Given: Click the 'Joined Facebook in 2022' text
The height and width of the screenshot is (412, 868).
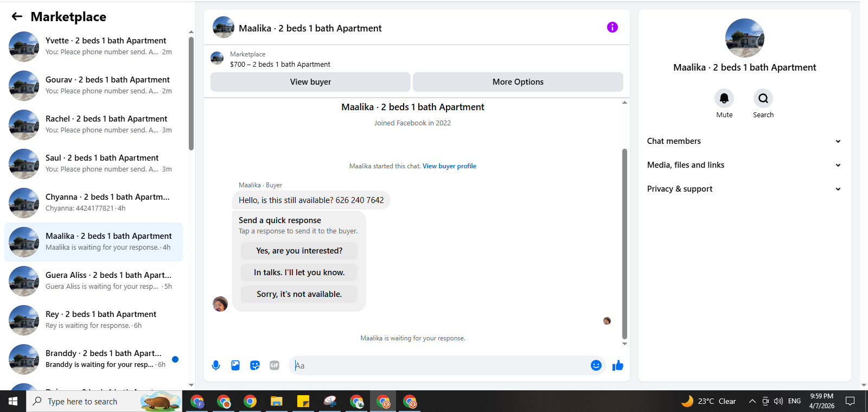Looking at the screenshot, I should [412, 123].
